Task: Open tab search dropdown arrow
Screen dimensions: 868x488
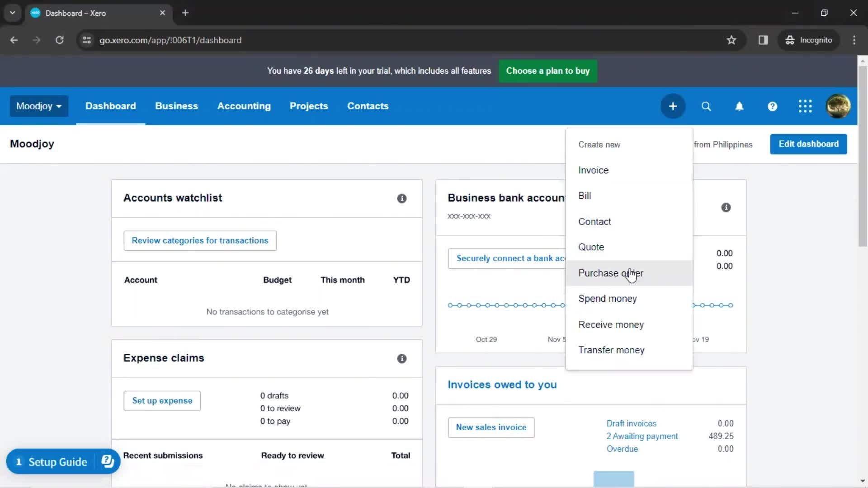Action: click(x=12, y=13)
